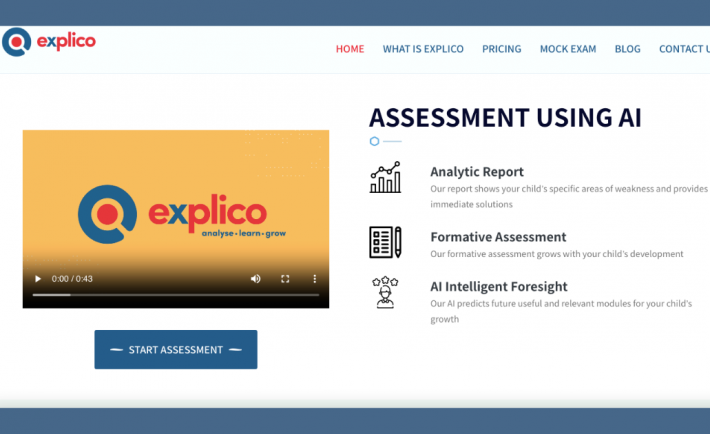Click the description about child's areas of weakness
This screenshot has width=710, height=434.
point(569,197)
